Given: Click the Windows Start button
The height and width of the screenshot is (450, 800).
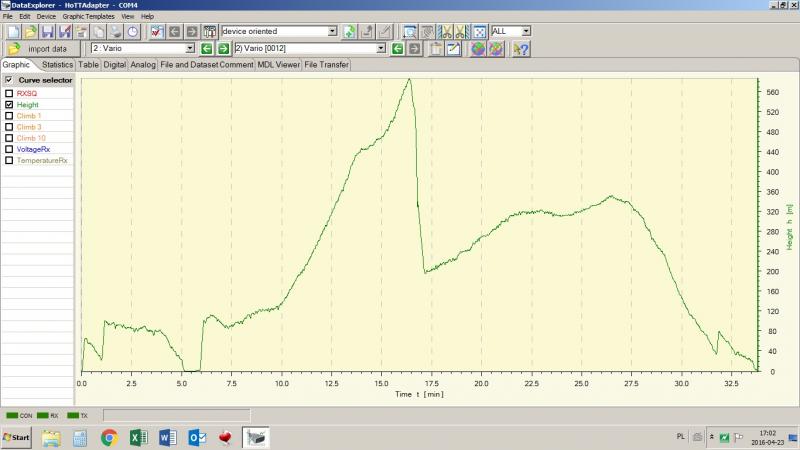Looking at the screenshot, I should pyautogui.click(x=17, y=437).
